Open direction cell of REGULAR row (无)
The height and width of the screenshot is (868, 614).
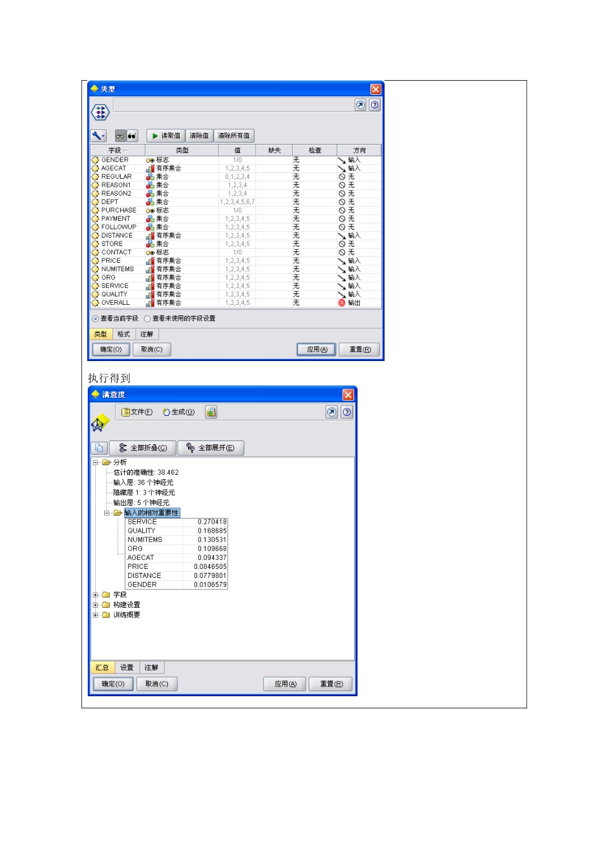[359, 176]
